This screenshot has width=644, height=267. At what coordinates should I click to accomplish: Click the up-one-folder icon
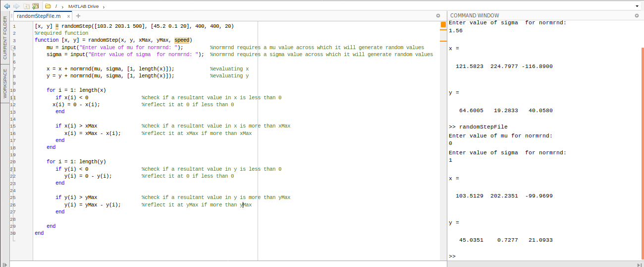[27, 6]
